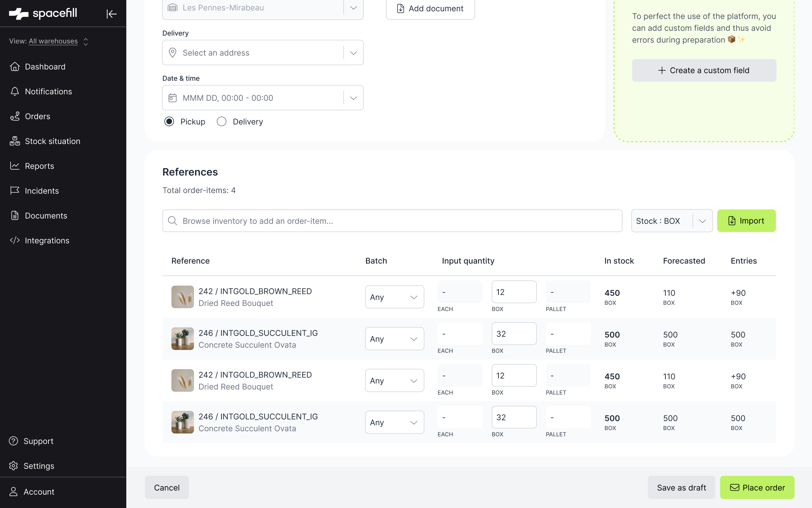Click the Input quantity column header
The width and height of the screenshot is (812, 508).
tap(468, 261)
